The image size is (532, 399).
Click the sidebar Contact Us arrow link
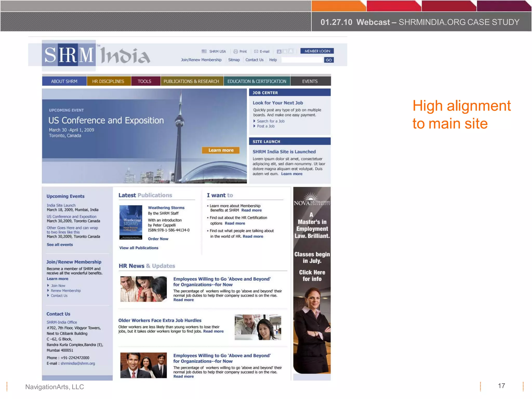click(59, 295)
